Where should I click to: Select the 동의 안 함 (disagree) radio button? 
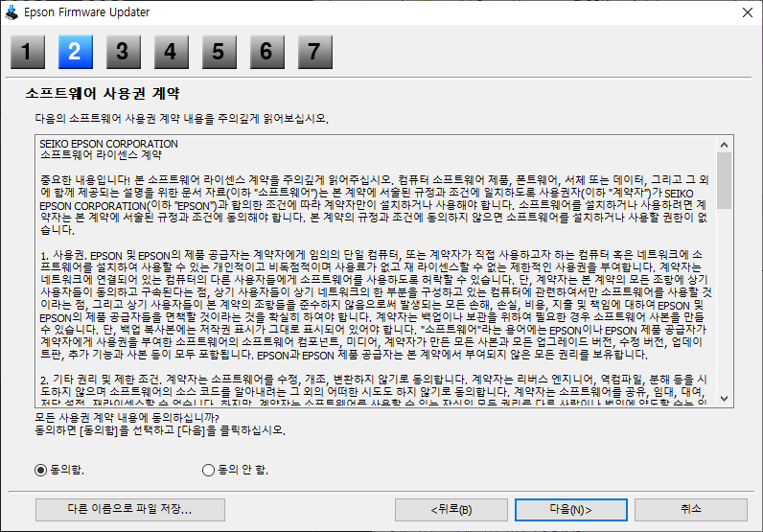click(x=208, y=471)
